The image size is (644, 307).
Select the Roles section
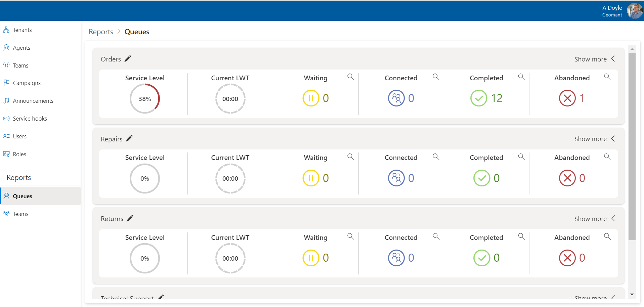coord(19,154)
